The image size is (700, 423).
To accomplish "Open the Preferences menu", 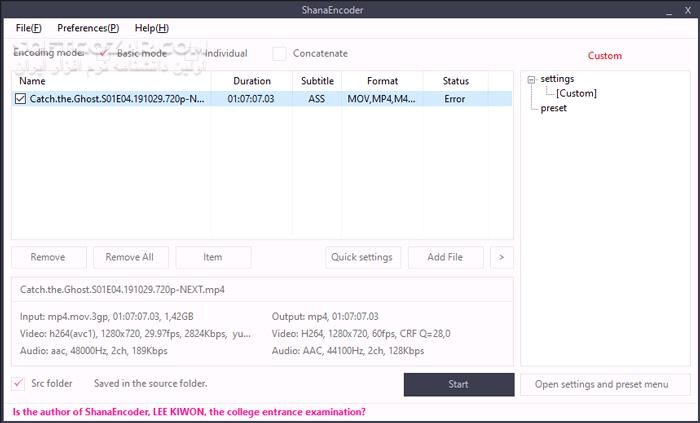I will tap(87, 28).
